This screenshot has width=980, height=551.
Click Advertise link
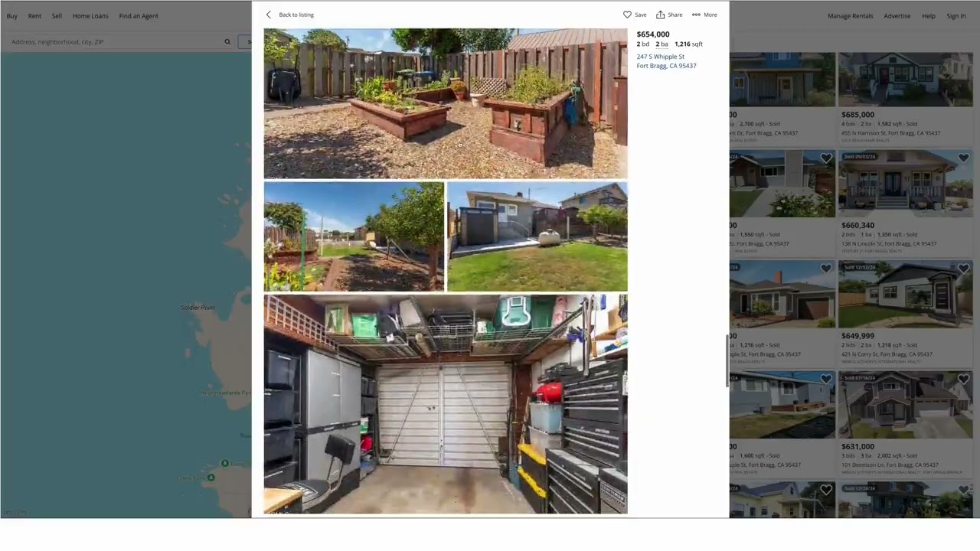coord(897,16)
